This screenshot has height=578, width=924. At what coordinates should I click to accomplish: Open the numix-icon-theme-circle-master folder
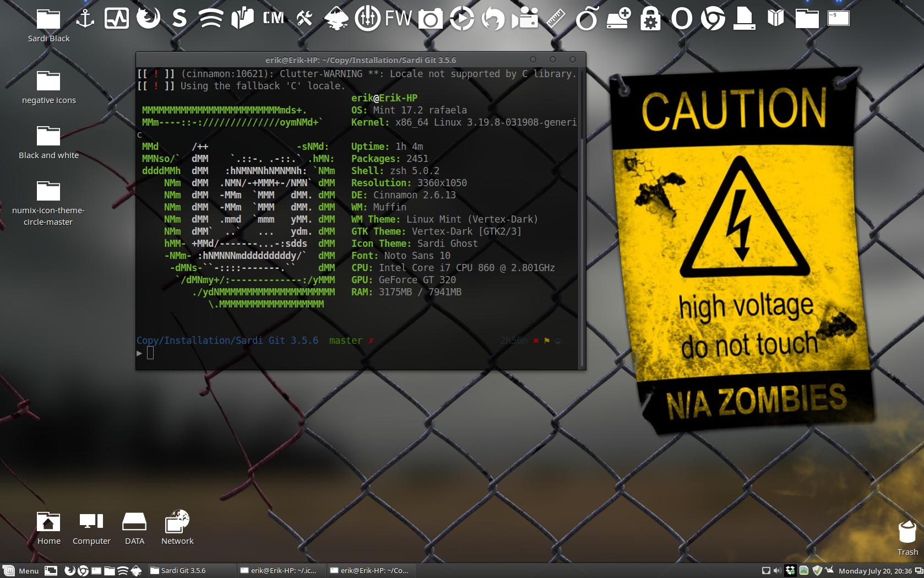point(48,203)
